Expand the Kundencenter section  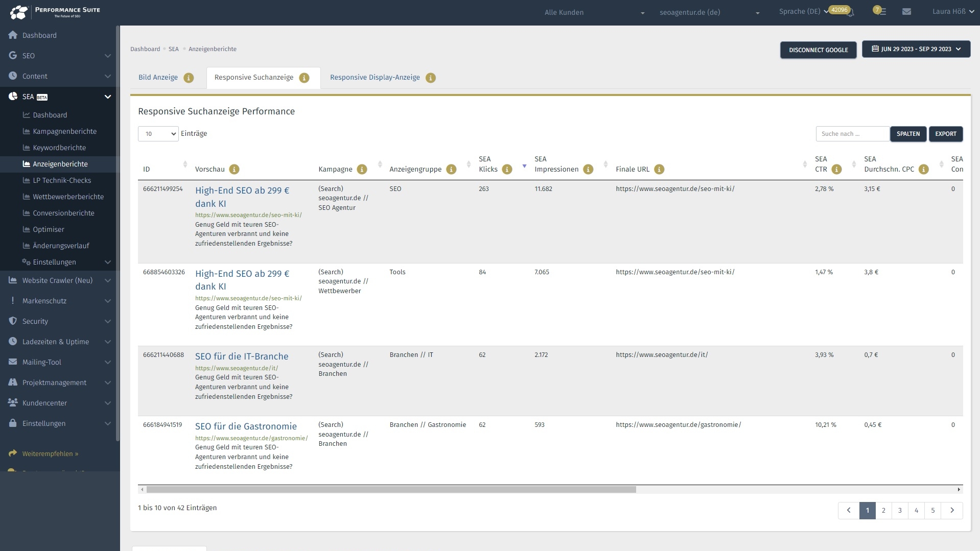coord(59,403)
